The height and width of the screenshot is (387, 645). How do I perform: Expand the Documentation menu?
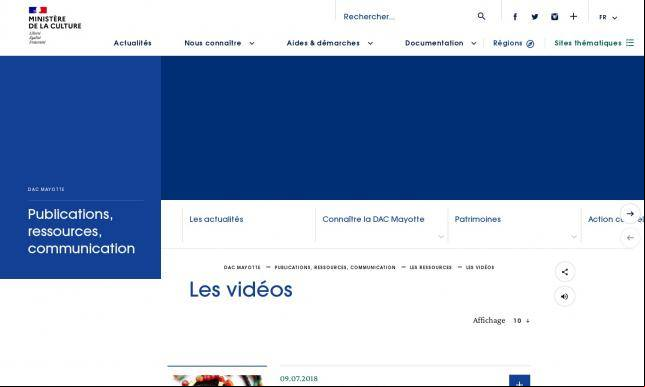click(440, 43)
